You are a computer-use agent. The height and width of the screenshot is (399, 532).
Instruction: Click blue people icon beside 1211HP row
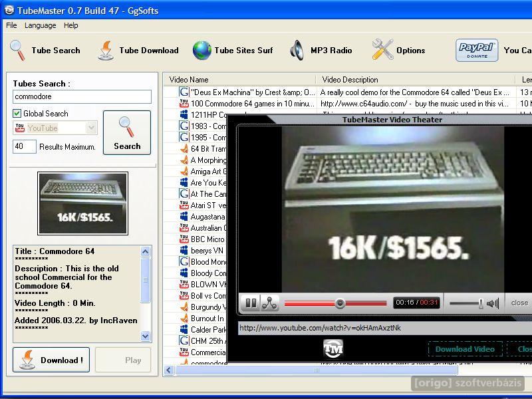(x=184, y=114)
